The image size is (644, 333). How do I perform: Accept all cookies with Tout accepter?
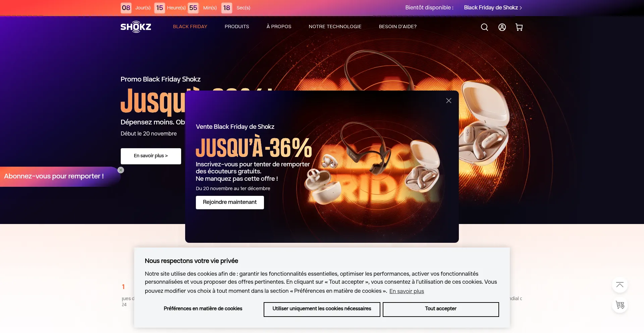coord(441,309)
